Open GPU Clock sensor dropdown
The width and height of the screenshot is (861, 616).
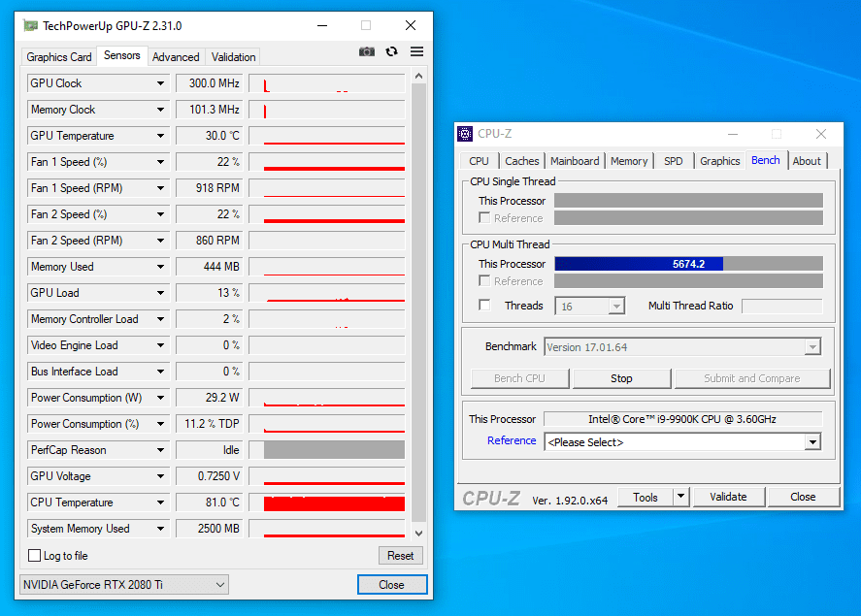160,83
